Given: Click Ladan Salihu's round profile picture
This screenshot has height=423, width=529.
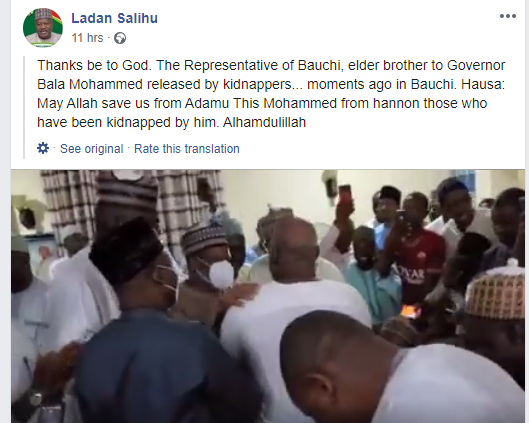Looking at the screenshot, I should pos(43,27).
